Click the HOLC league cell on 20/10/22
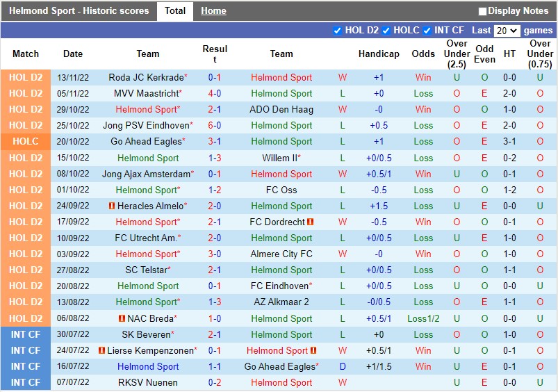Screen dimensions: 558x392 [26, 141]
